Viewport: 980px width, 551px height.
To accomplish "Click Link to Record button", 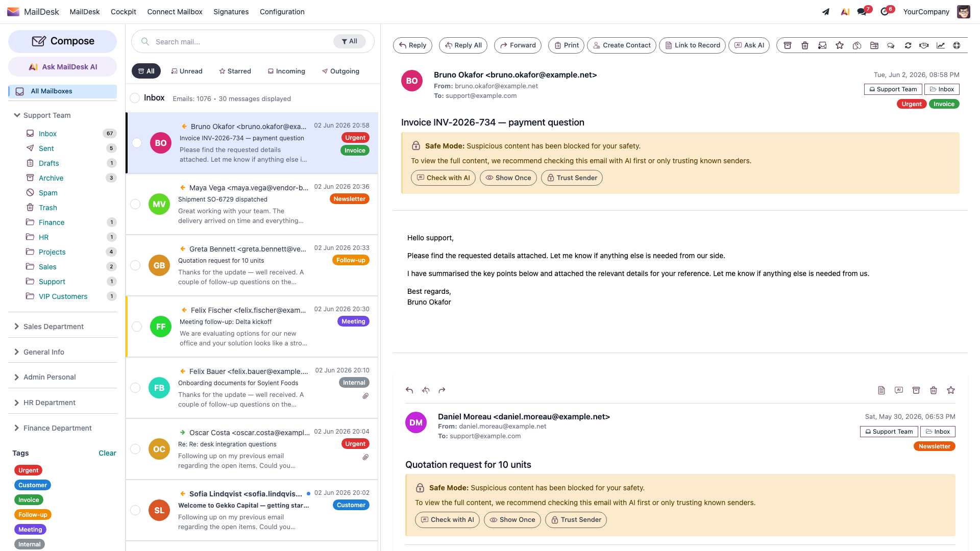I will pyautogui.click(x=692, y=45).
